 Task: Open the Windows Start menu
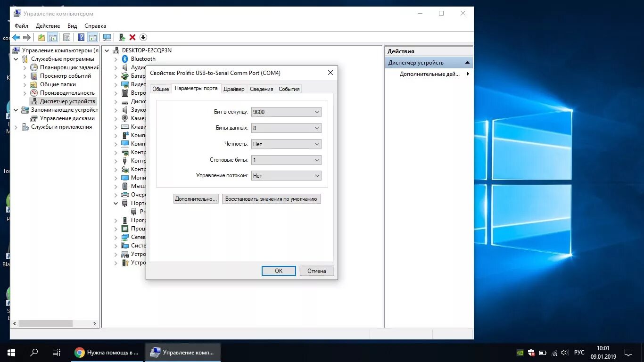[x=11, y=353]
